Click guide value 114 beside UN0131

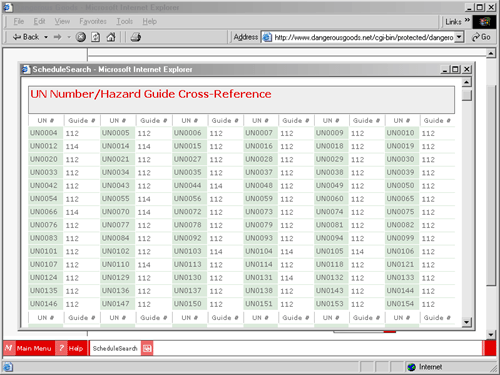pyautogui.click(x=287, y=278)
